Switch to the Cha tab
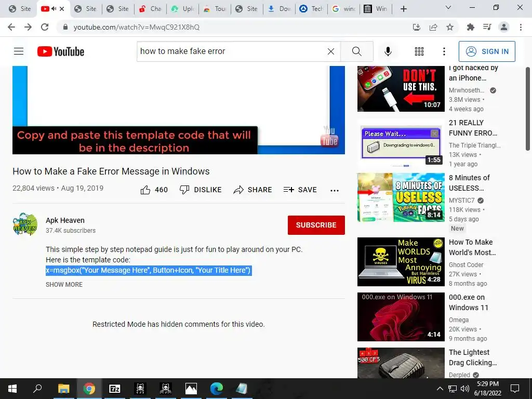532x399 pixels. 150,9
